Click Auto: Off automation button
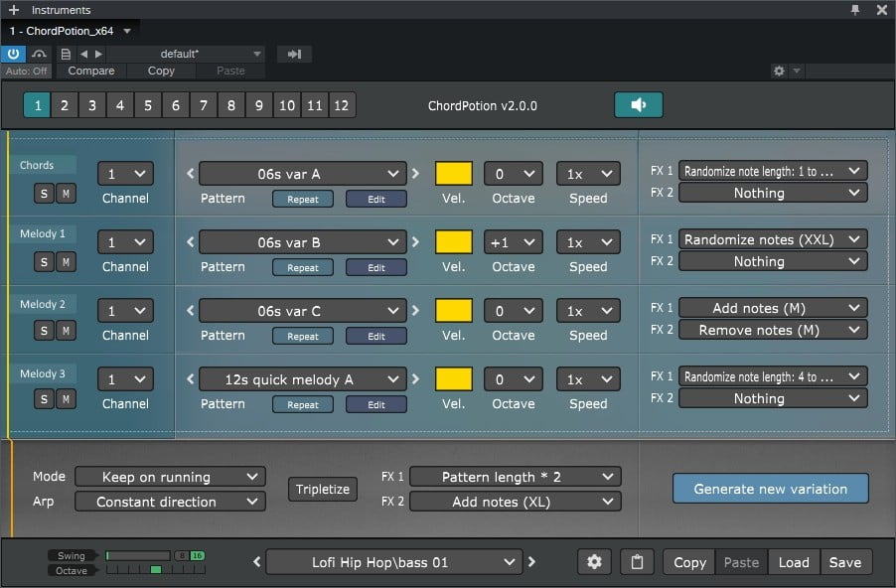896x588 pixels. [x=26, y=71]
